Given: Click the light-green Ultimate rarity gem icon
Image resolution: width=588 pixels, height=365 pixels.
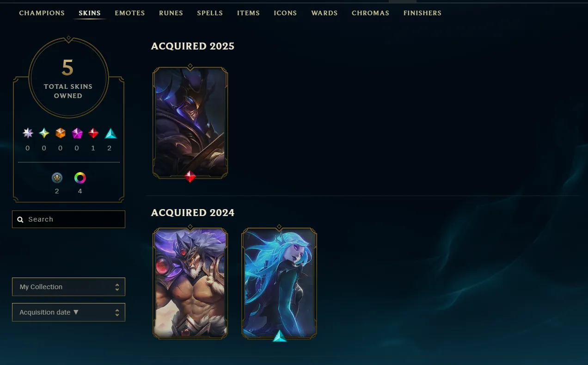Looking at the screenshot, I should [x=44, y=134].
